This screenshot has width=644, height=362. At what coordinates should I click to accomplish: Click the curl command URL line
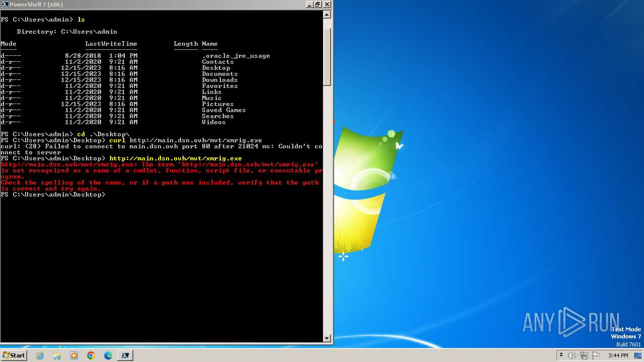[186, 140]
